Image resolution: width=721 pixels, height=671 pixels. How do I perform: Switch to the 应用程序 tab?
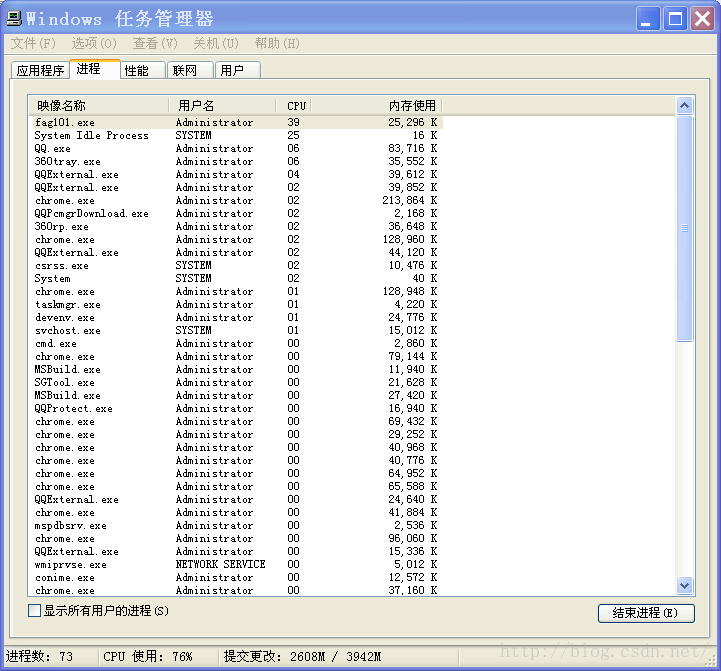[x=40, y=70]
